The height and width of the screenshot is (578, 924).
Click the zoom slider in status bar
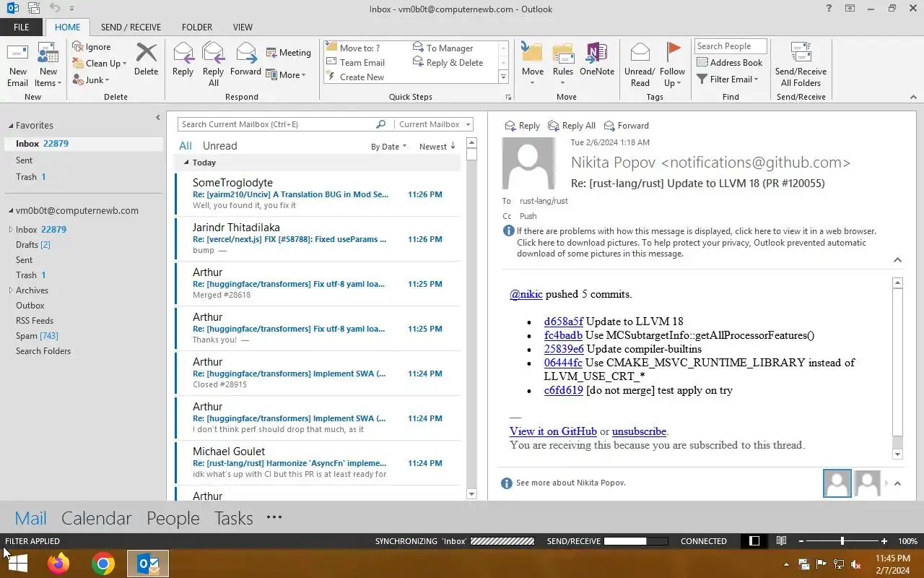pos(842,541)
